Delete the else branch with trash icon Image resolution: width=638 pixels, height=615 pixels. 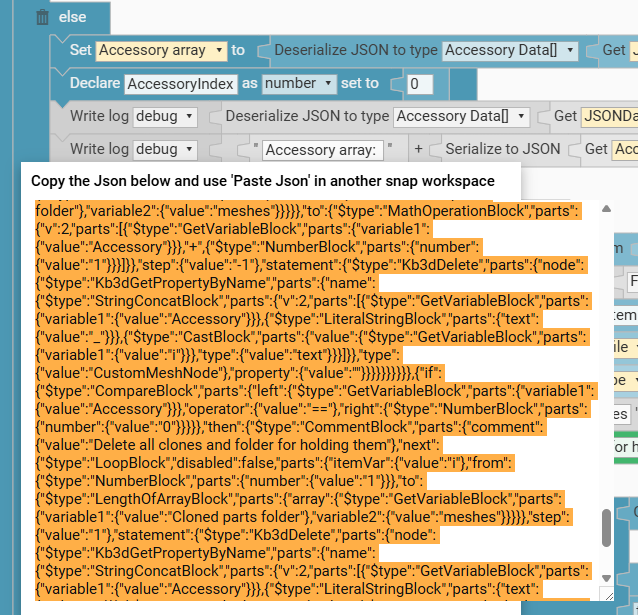(x=42, y=17)
